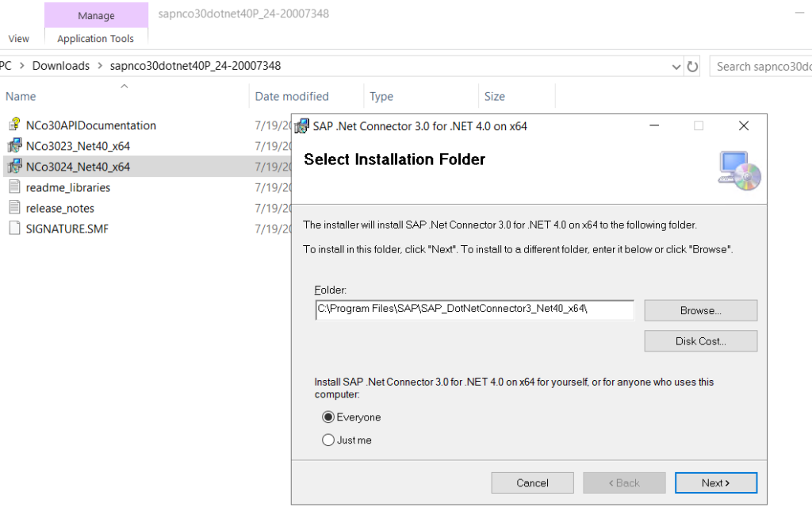
Task: Expand the Downloads breadcrumb chevron
Action: [x=99, y=66]
